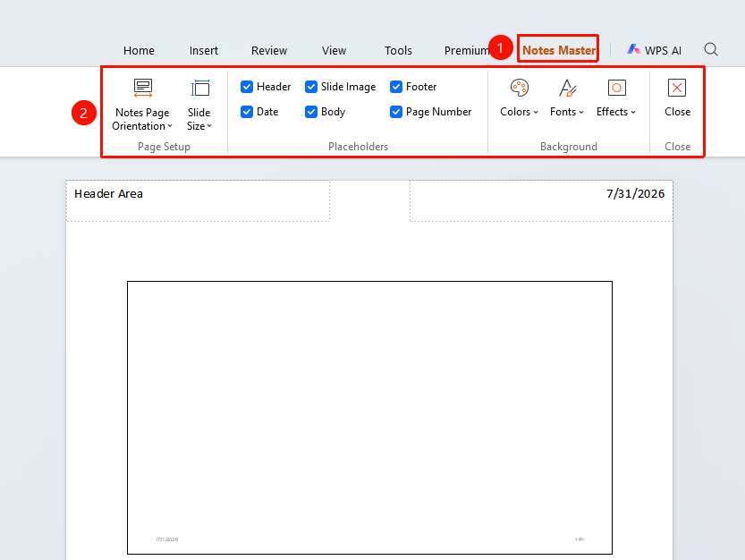Screen dimensions: 745x560
Task: Toggle the Body placeholder checkbox
Action: click(310, 112)
